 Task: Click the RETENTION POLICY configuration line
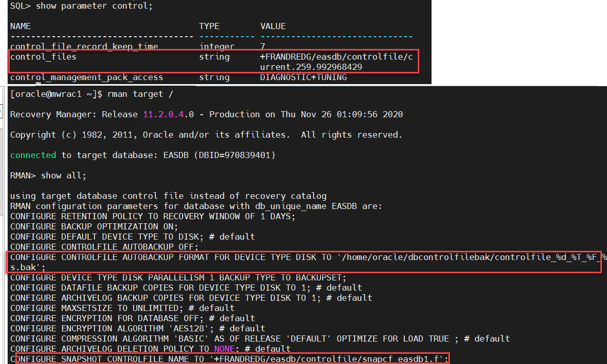tap(153, 216)
